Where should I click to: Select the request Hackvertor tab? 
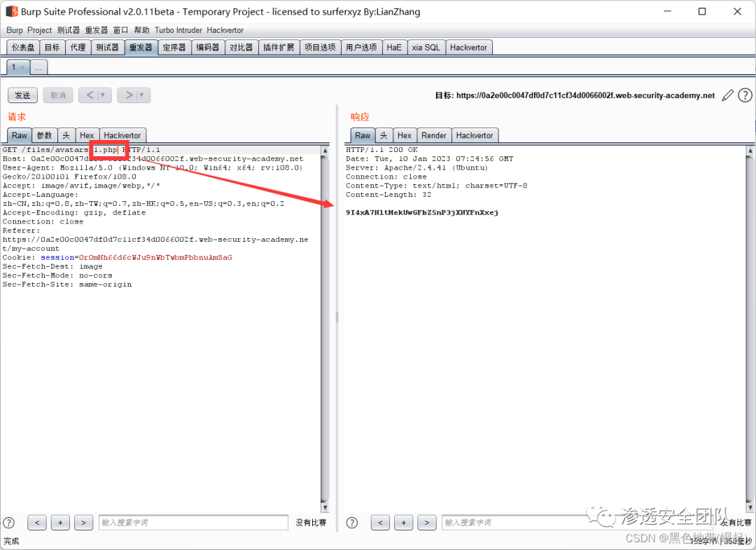pyautogui.click(x=122, y=135)
